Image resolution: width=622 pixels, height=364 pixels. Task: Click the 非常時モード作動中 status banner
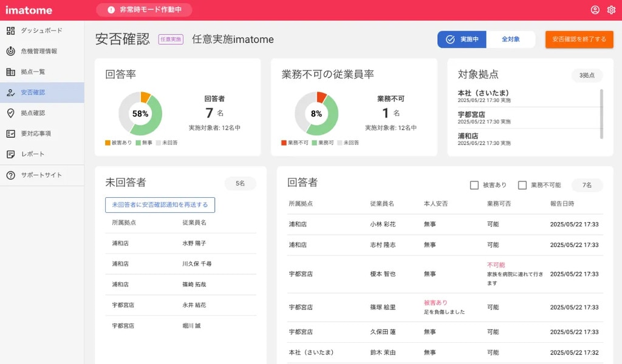tap(144, 10)
